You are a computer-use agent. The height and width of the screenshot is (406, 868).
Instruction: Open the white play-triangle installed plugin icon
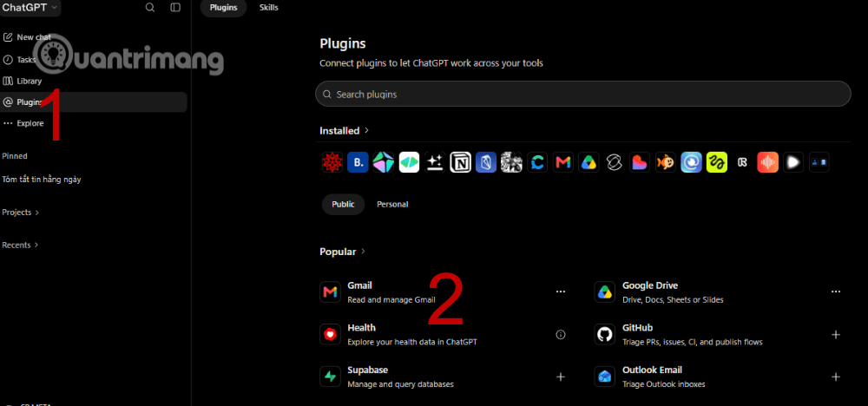coord(793,162)
